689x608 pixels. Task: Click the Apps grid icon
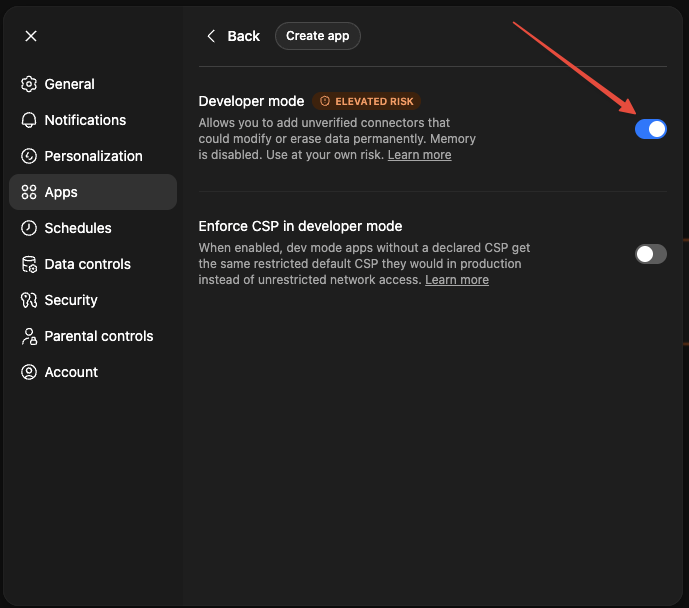[x=29, y=192]
